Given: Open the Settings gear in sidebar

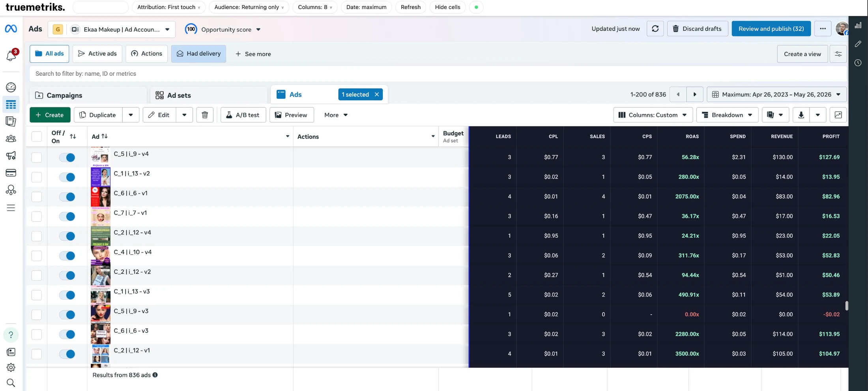Looking at the screenshot, I should click(11, 367).
